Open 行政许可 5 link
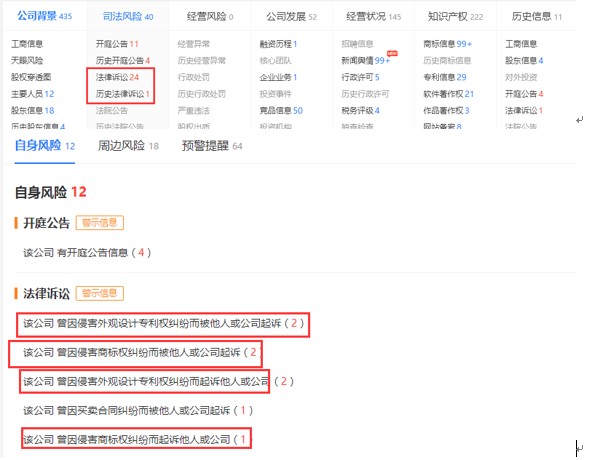The height and width of the screenshot is (460, 608). pyautogui.click(x=360, y=77)
